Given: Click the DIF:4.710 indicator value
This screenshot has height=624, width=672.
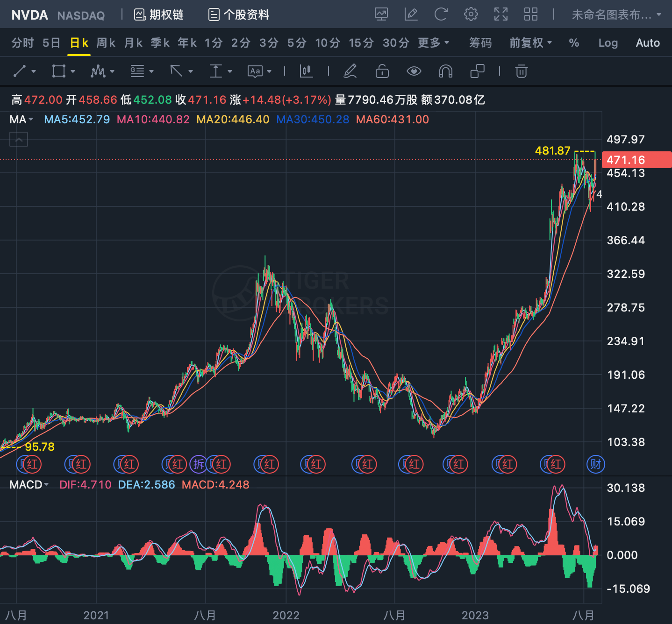Looking at the screenshot, I should (x=86, y=484).
